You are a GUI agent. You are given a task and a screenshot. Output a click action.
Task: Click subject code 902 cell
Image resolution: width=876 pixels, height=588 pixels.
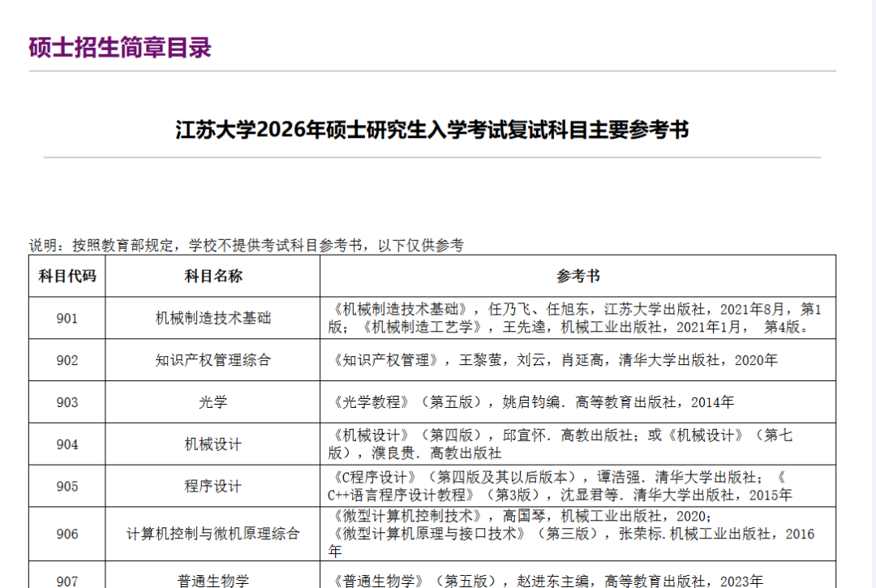(67, 360)
